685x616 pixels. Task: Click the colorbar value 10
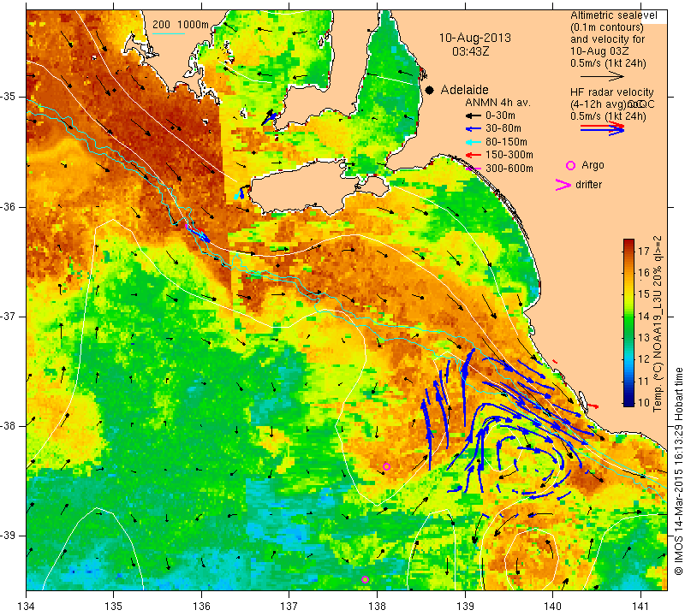click(x=644, y=402)
